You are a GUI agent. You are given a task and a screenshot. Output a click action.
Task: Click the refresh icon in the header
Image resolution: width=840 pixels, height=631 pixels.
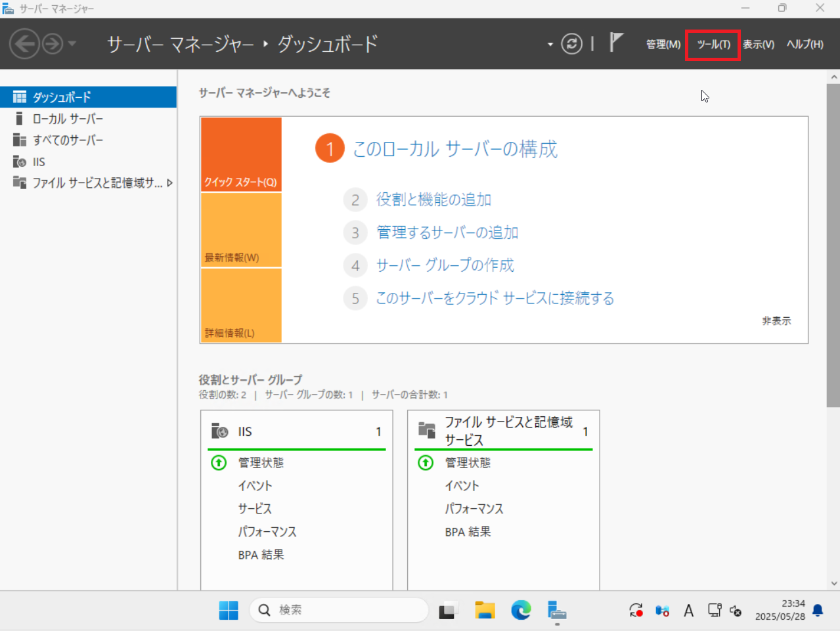(571, 44)
